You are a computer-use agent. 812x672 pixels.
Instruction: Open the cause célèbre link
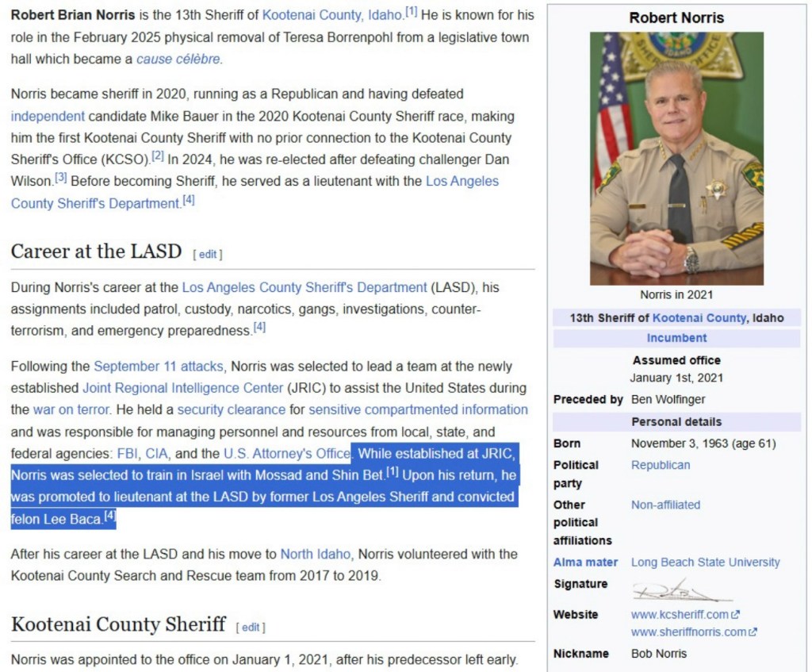[178, 59]
